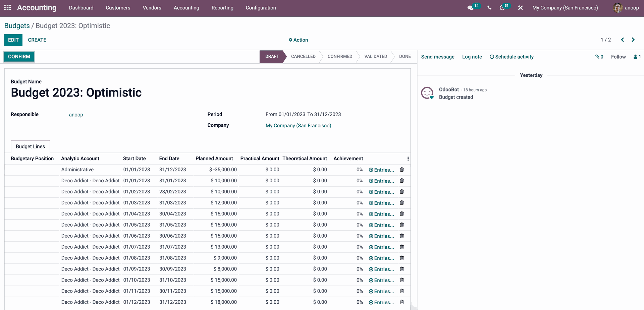Open the Reporting menu

click(222, 8)
